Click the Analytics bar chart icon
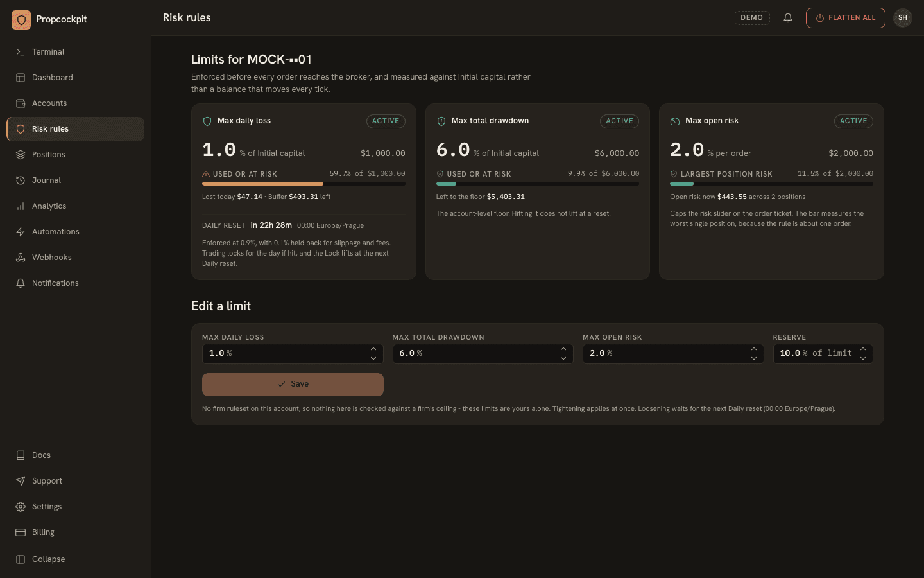The image size is (924, 578). (x=21, y=206)
